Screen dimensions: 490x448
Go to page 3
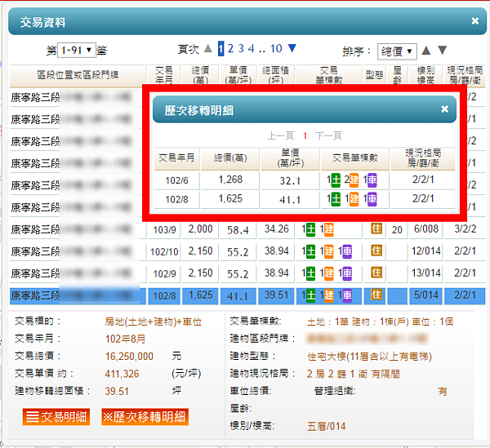tap(241, 48)
